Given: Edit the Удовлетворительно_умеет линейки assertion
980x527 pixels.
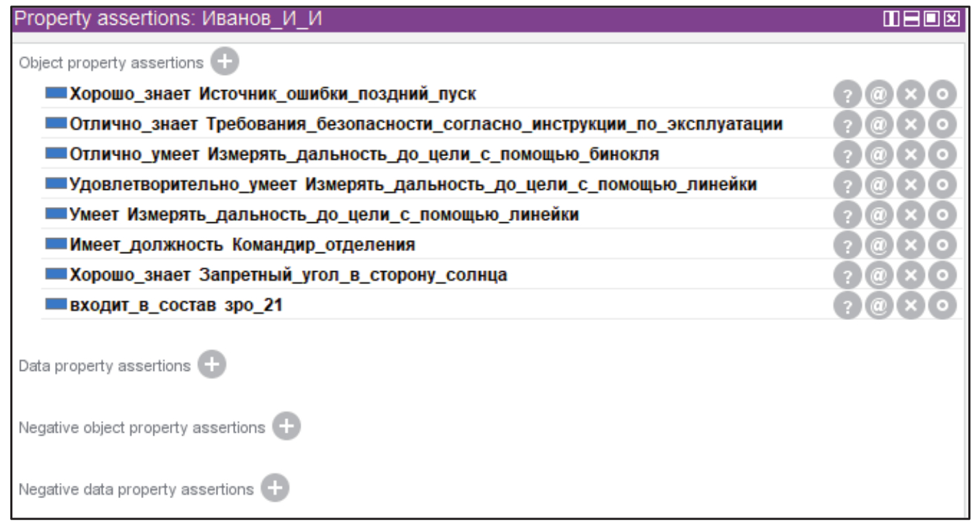Looking at the screenshot, I should click(942, 185).
